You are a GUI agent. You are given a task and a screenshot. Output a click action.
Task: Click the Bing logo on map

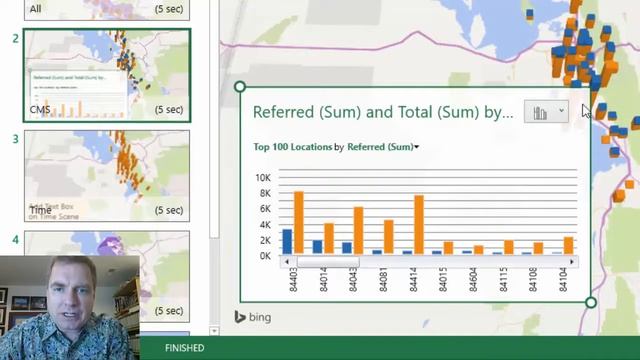pos(253,317)
